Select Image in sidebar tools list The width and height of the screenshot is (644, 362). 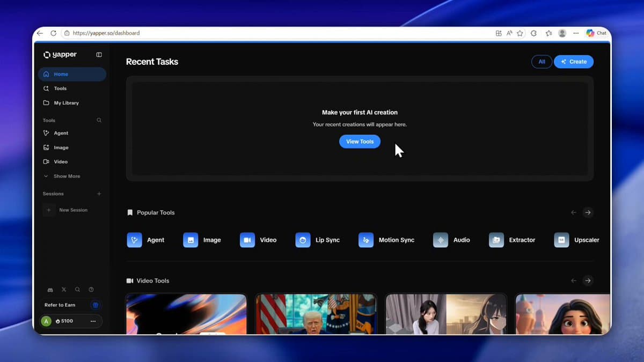click(72, 147)
